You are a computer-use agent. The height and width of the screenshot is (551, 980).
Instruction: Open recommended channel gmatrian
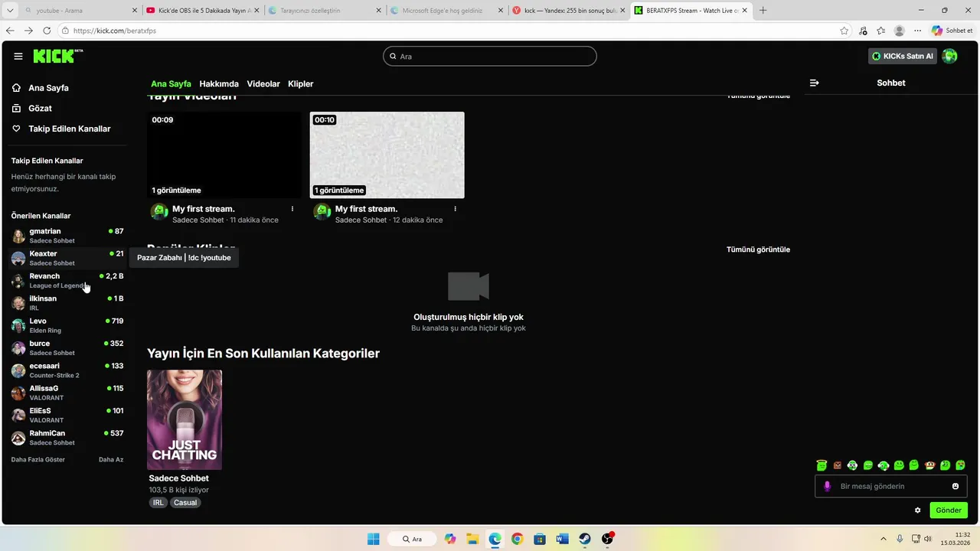[x=67, y=236]
